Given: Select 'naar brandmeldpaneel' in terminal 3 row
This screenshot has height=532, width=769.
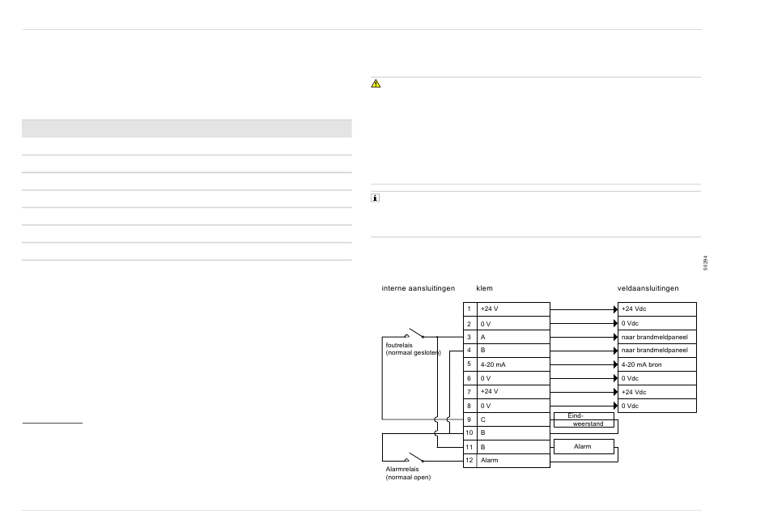Looking at the screenshot, I should [x=655, y=337].
